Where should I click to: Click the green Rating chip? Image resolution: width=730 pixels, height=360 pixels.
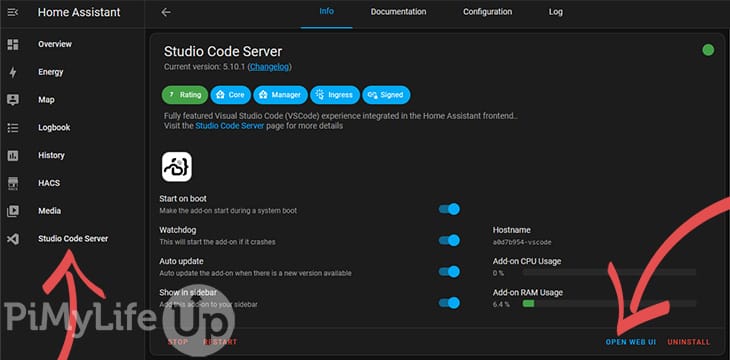[185, 95]
